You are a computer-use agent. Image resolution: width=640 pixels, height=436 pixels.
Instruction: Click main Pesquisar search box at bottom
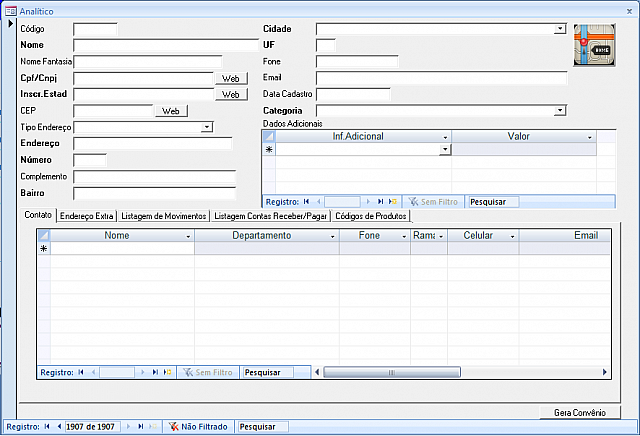click(263, 427)
